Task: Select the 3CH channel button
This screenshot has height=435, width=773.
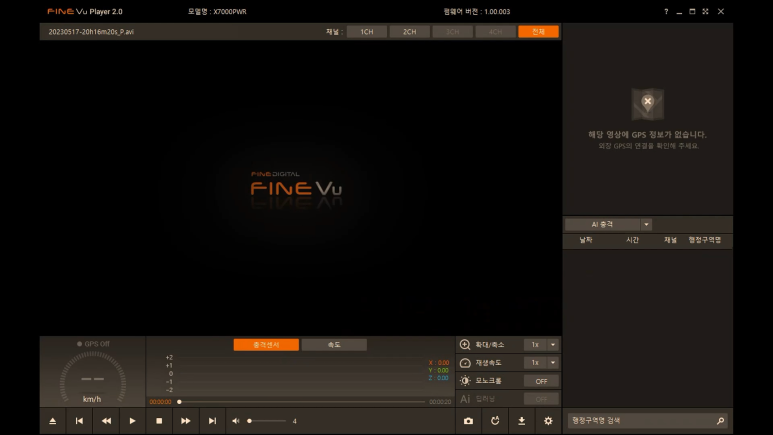Action: click(453, 32)
